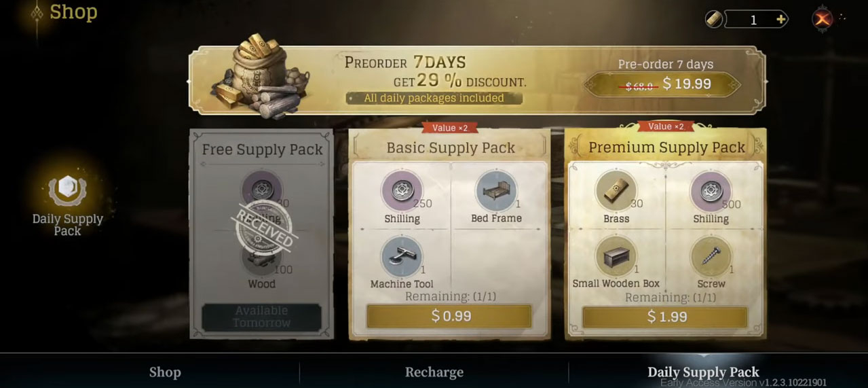Buy Premium Supply Pack for $1.99
868x388 pixels.
coord(665,317)
